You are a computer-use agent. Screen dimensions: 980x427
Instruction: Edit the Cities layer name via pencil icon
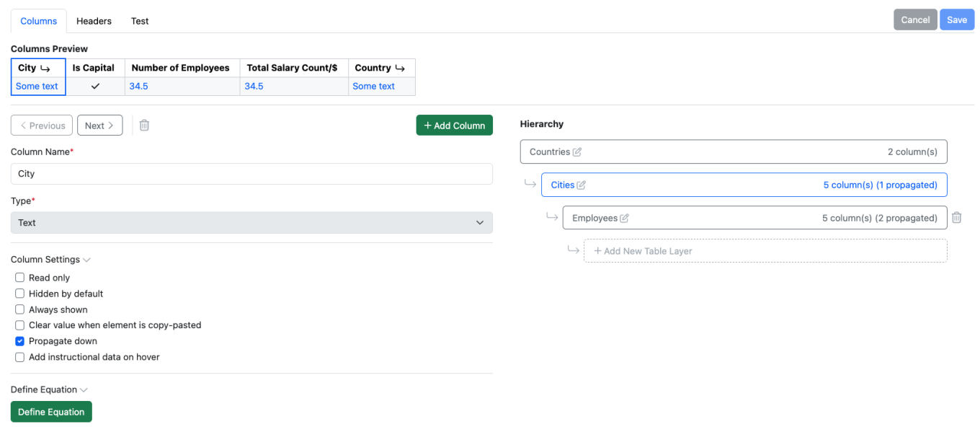(x=582, y=185)
